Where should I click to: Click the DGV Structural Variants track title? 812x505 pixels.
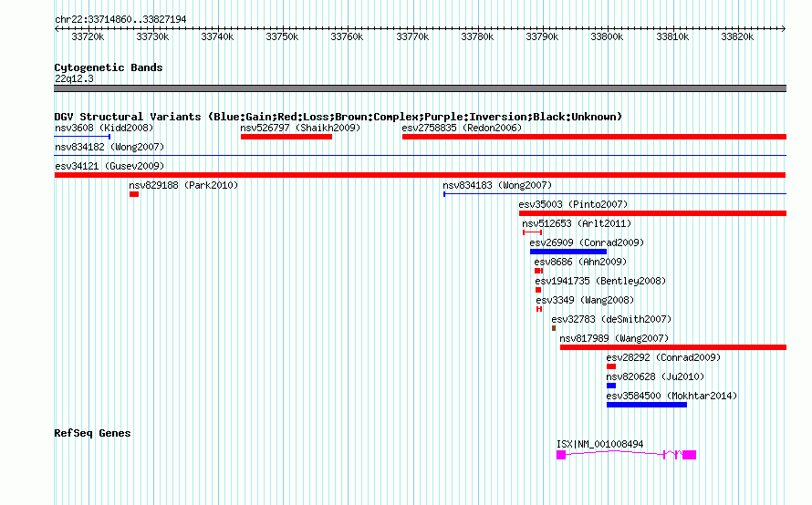[x=338, y=117]
